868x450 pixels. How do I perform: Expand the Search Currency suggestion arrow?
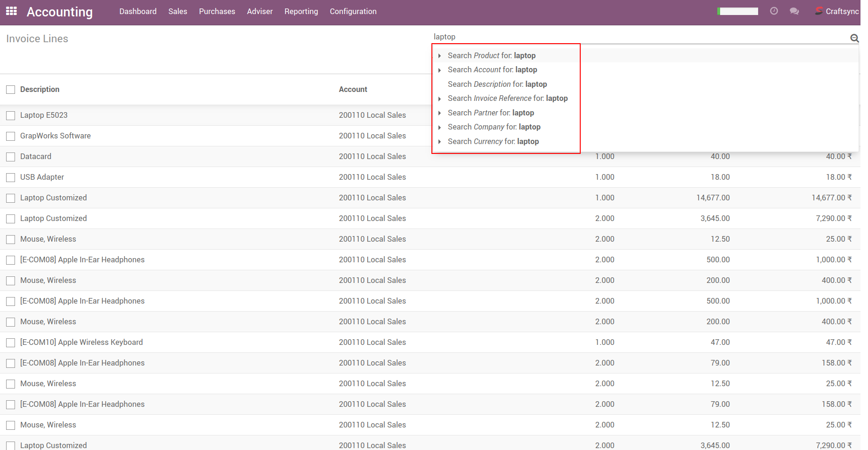pyautogui.click(x=439, y=142)
